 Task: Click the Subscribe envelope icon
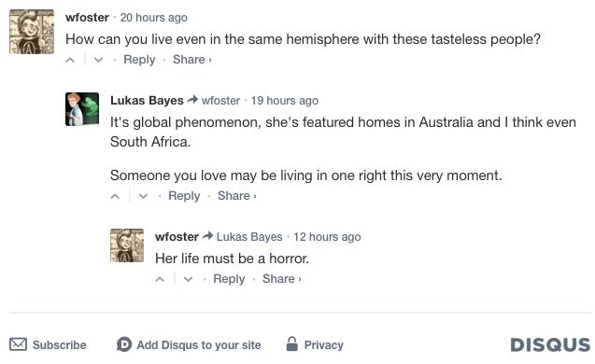coord(19,344)
